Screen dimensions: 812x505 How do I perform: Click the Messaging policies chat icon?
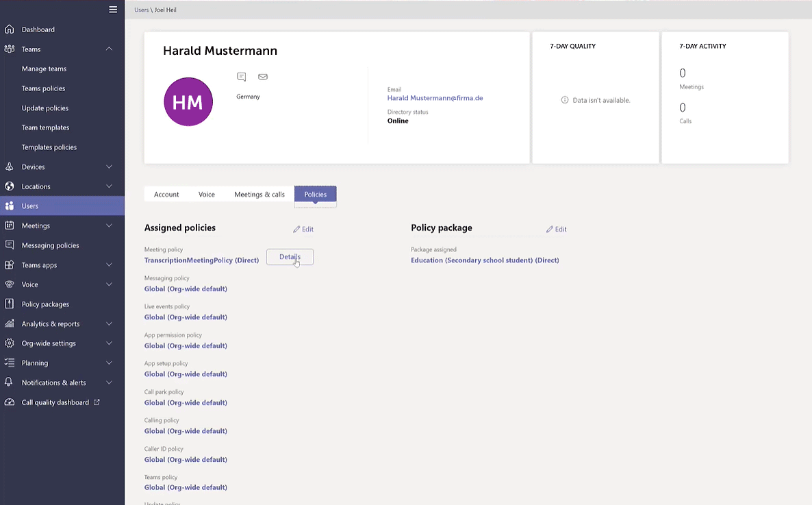pos(10,245)
